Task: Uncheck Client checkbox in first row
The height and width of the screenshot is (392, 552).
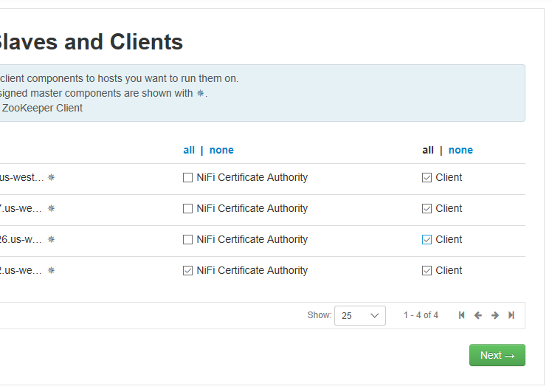Action: click(427, 178)
